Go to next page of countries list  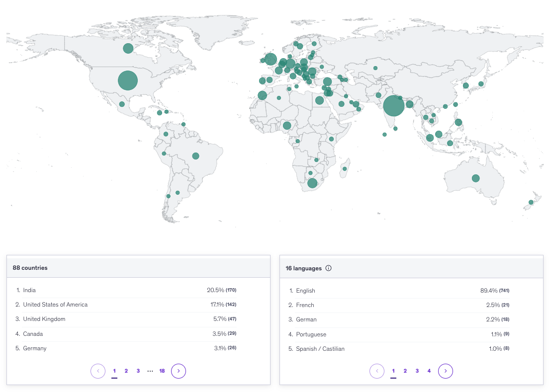click(179, 371)
